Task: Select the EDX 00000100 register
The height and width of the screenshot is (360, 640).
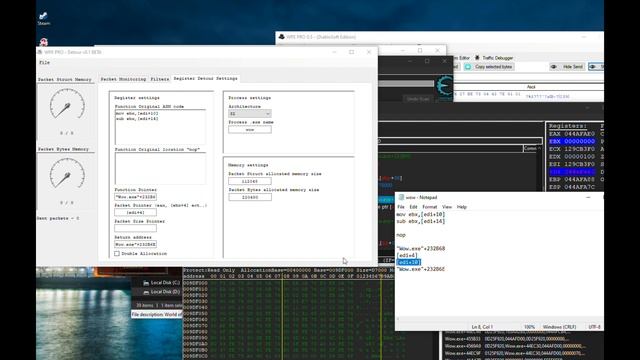Action: coord(571,157)
